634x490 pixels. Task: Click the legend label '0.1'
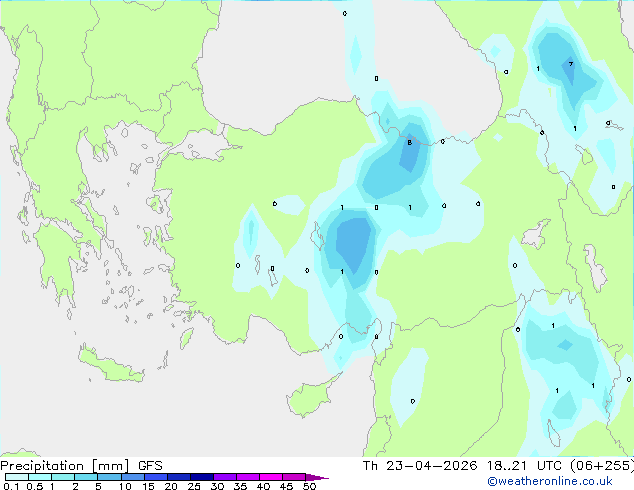point(11,486)
